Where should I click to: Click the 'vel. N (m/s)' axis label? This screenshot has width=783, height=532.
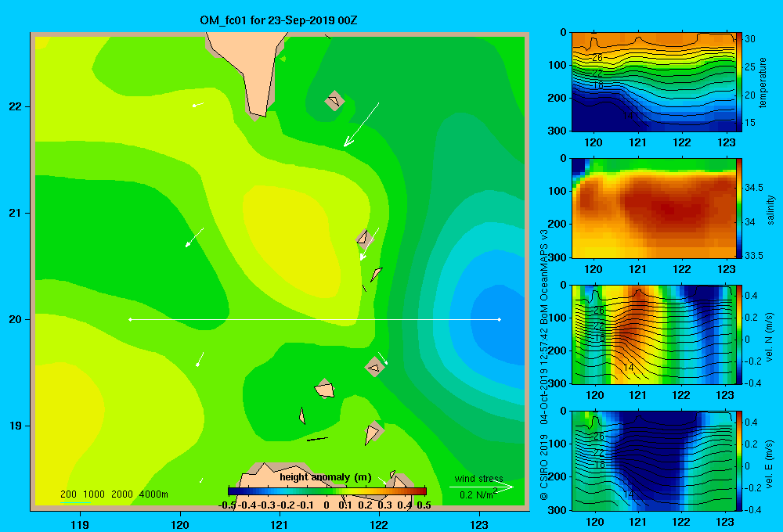769,337
